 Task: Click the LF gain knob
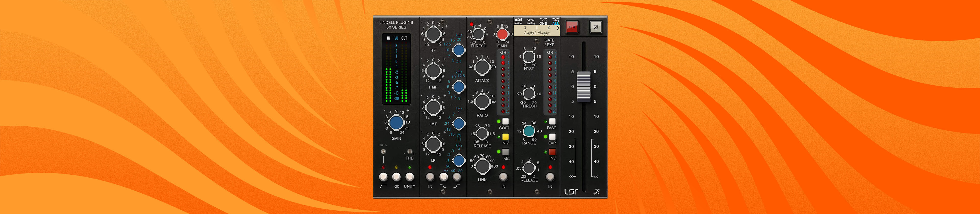(x=433, y=144)
